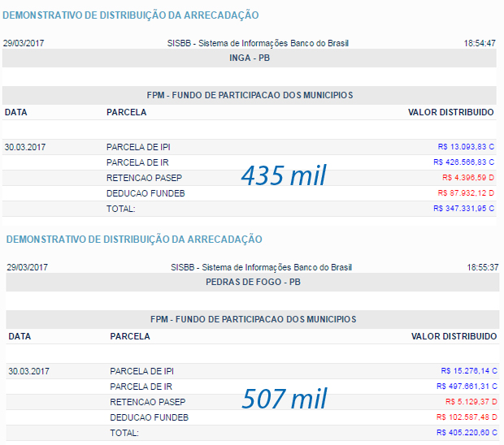Click "PARCELA DE IR" in the INGA table
Screen dimensions: 504x445
pyautogui.click(x=137, y=162)
